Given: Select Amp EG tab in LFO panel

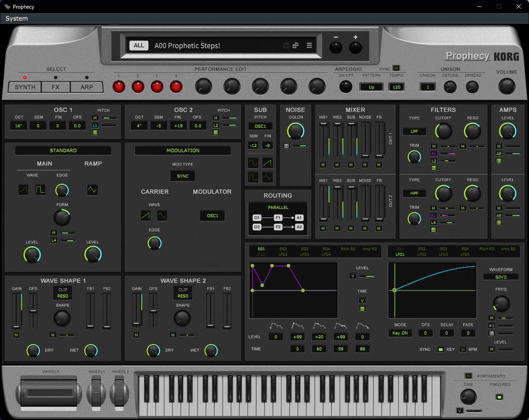Looking at the screenshot, I should pyautogui.click(x=508, y=249).
